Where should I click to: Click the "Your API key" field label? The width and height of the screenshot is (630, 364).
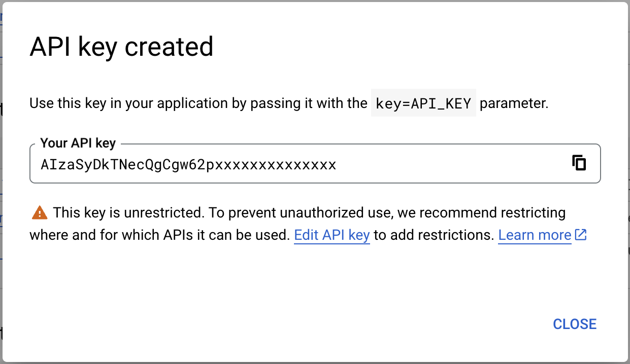click(78, 143)
